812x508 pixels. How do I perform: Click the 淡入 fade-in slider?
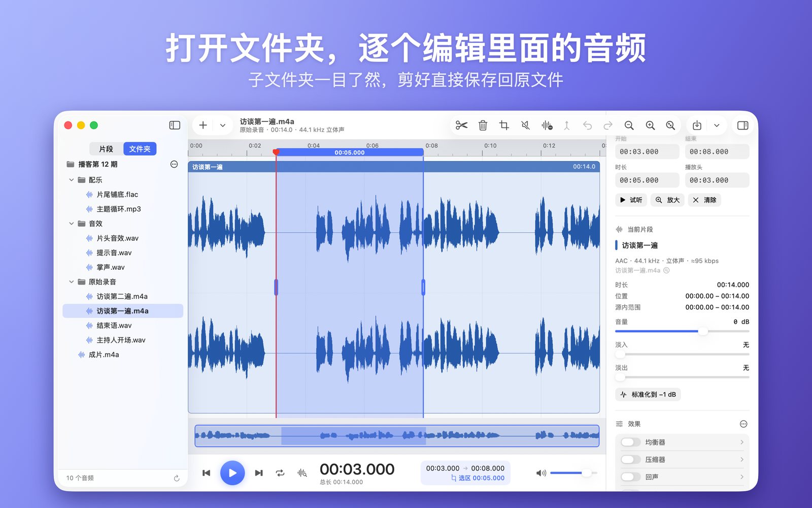point(682,354)
